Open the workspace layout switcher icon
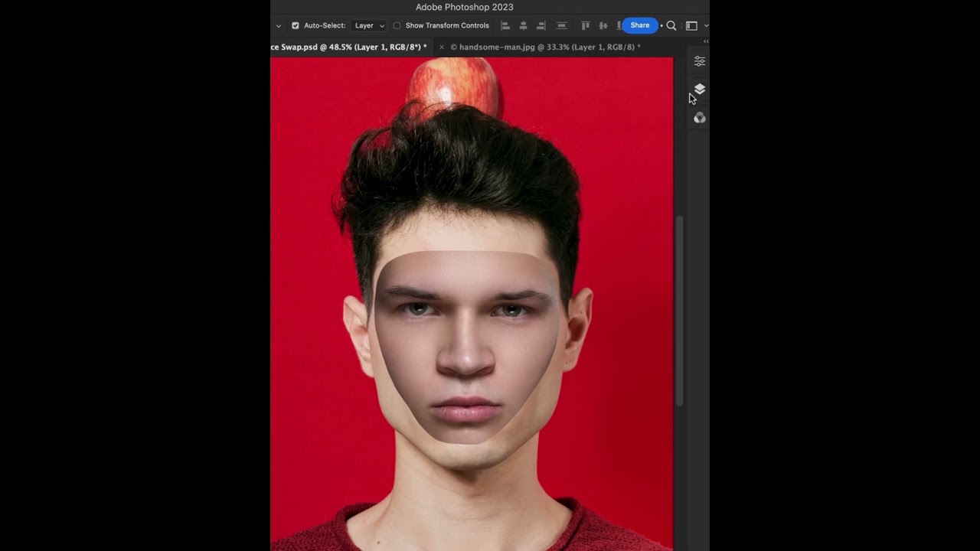Viewport: 980px width, 551px height. tap(691, 26)
